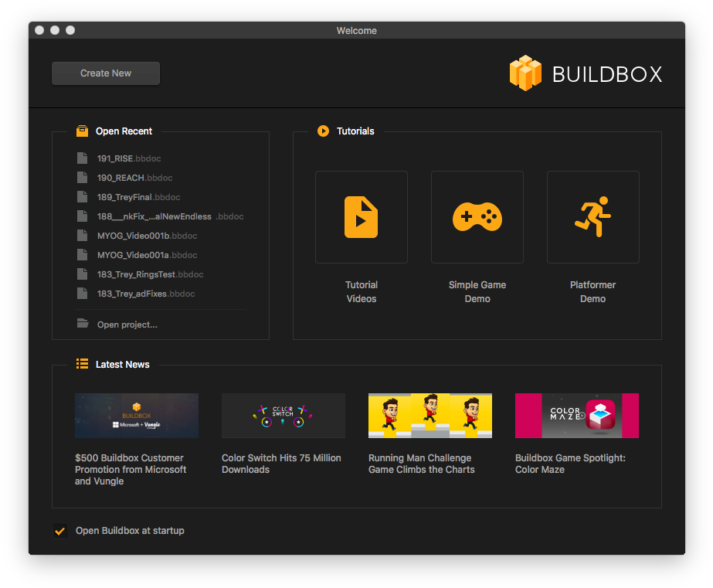Image resolution: width=713 pixels, height=588 pixels.
Task: Click the Open Buildbox at startup label
Action: tap(130, 531)
